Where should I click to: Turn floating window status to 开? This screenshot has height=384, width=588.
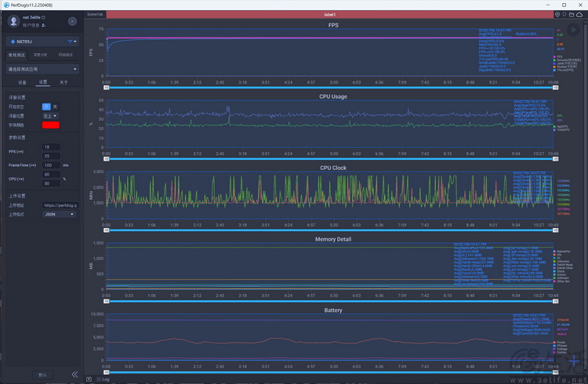click(x=46, y=107)
